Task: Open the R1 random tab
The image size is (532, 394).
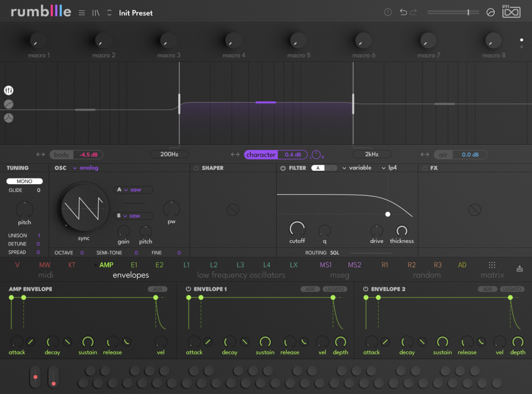Action: pos(385,265)
